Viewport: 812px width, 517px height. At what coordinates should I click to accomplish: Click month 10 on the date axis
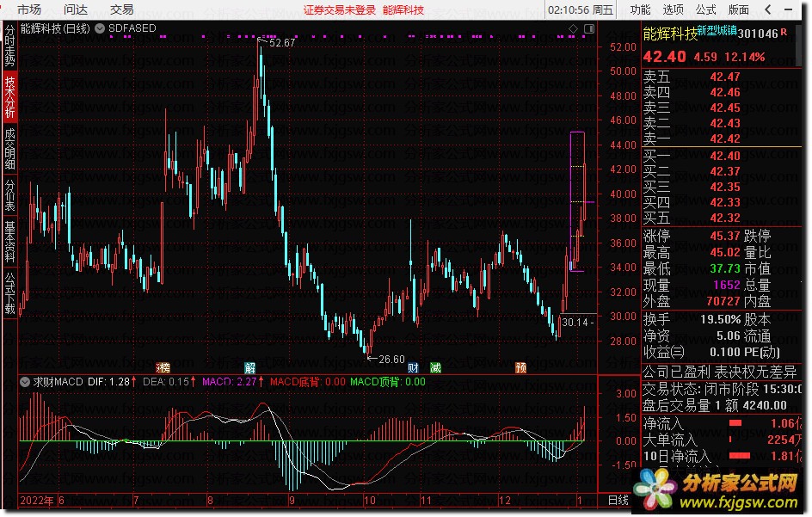370,501
